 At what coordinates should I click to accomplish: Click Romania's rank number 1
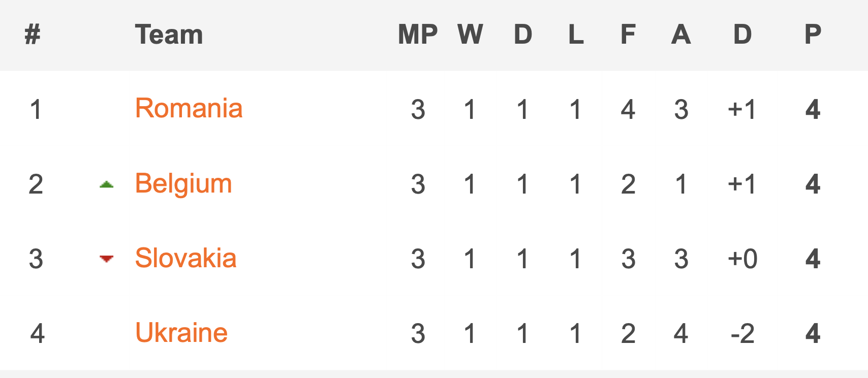pos(36,110)
